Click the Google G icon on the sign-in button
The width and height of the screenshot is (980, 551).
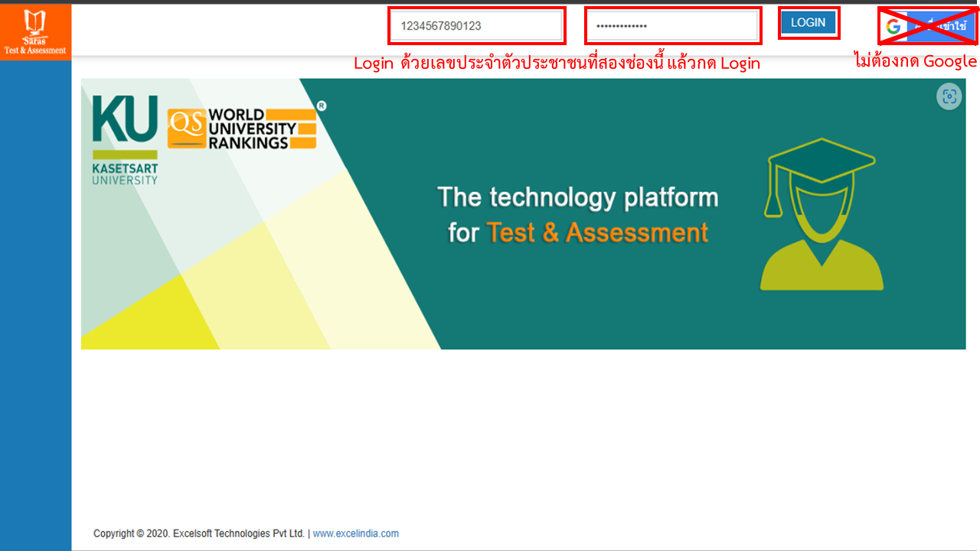(x=893, y=25)
